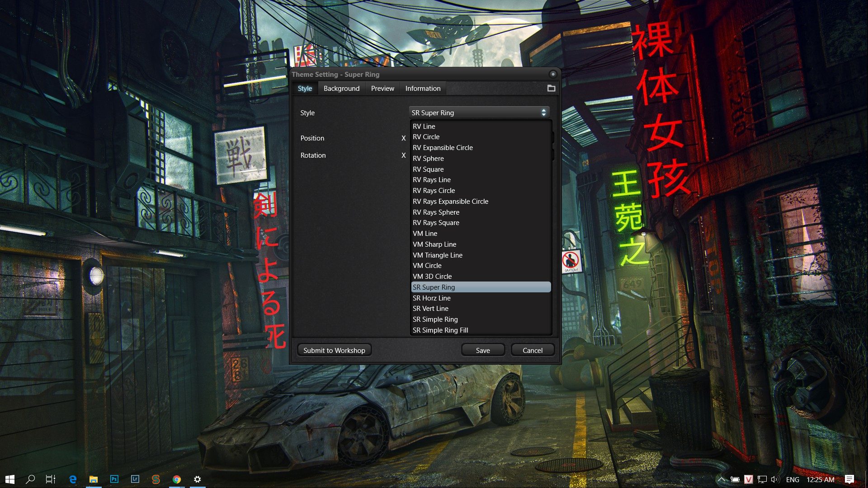The image size is (868, 488).
Task: Choose RV Sphere style
Action: (481, 159)
